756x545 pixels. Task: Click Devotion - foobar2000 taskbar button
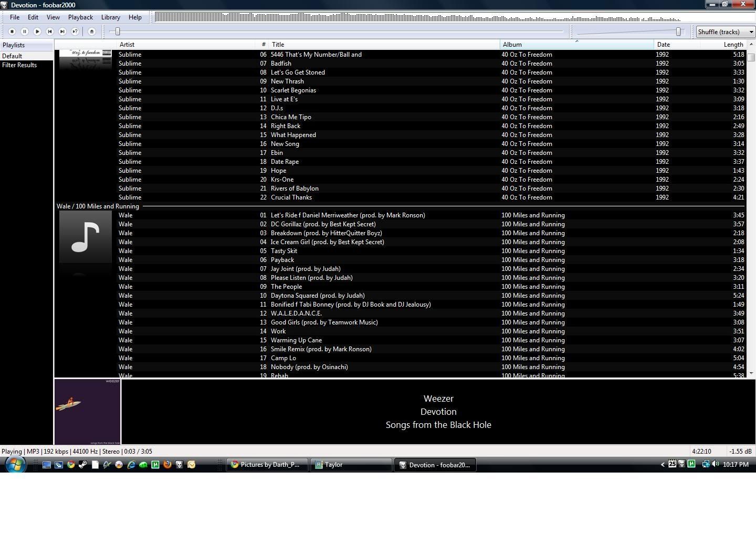[x=435, y=465]
